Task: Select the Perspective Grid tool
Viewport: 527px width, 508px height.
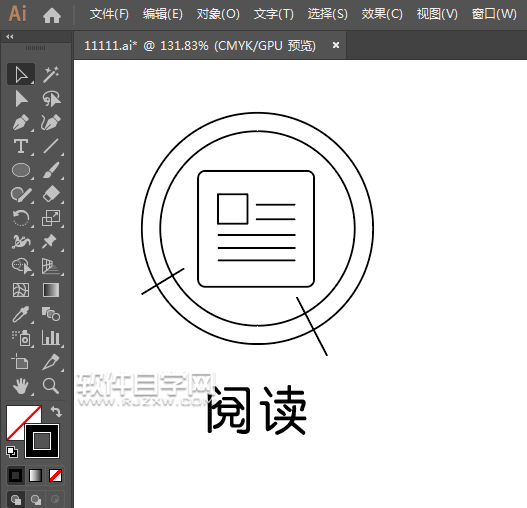Action: [51, 266]
